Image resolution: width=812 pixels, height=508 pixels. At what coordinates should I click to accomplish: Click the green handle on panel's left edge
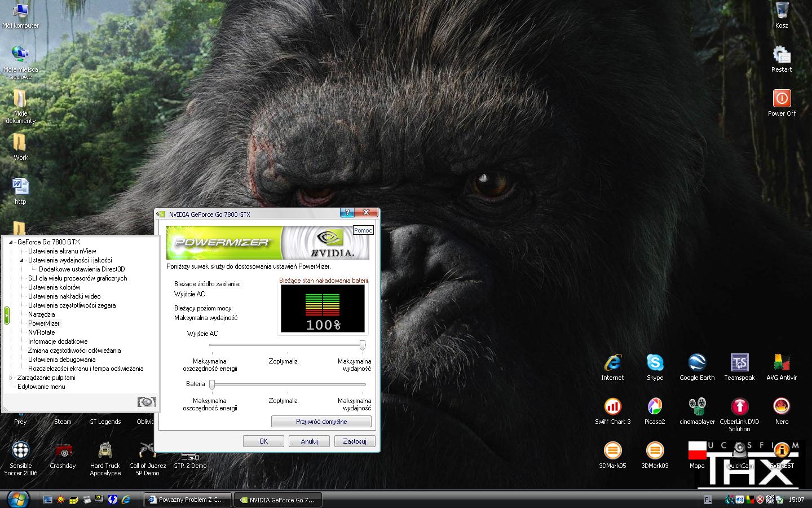6,315
